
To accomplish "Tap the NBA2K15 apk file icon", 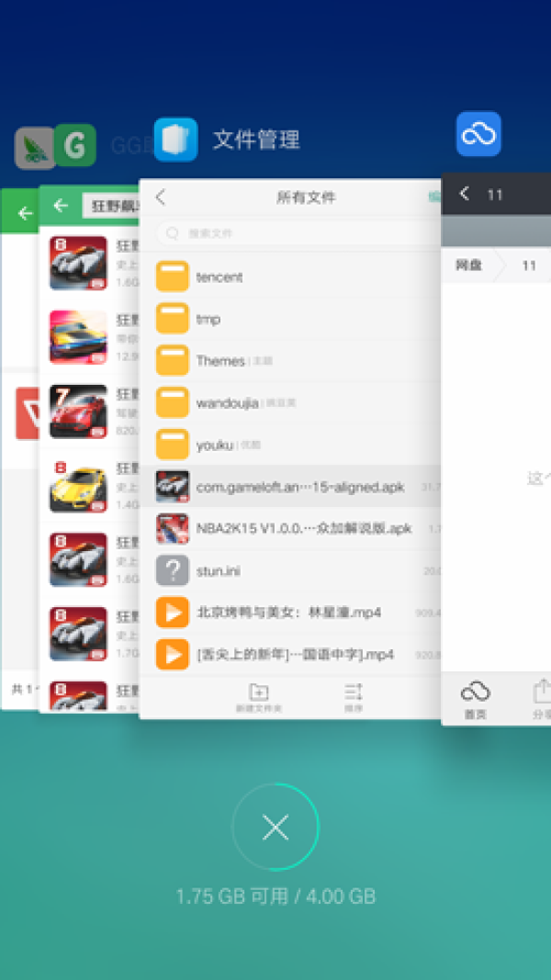I will click(x=173, y=528).
